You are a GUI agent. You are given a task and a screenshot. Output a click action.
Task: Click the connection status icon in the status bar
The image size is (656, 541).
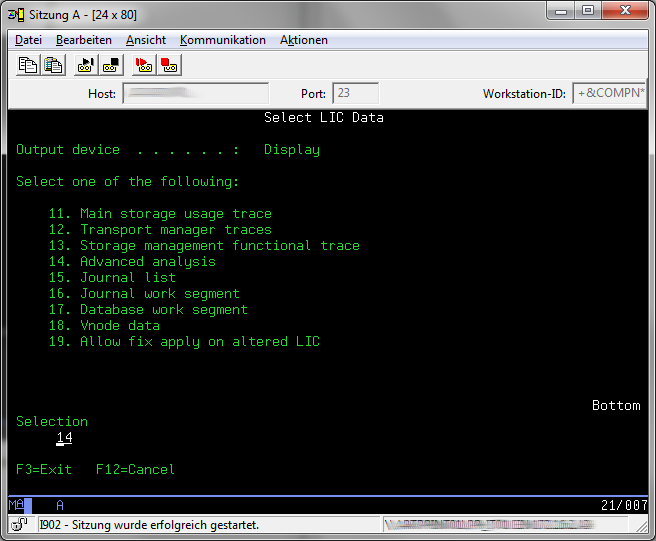pyautogui.click(x=19, y=524)
